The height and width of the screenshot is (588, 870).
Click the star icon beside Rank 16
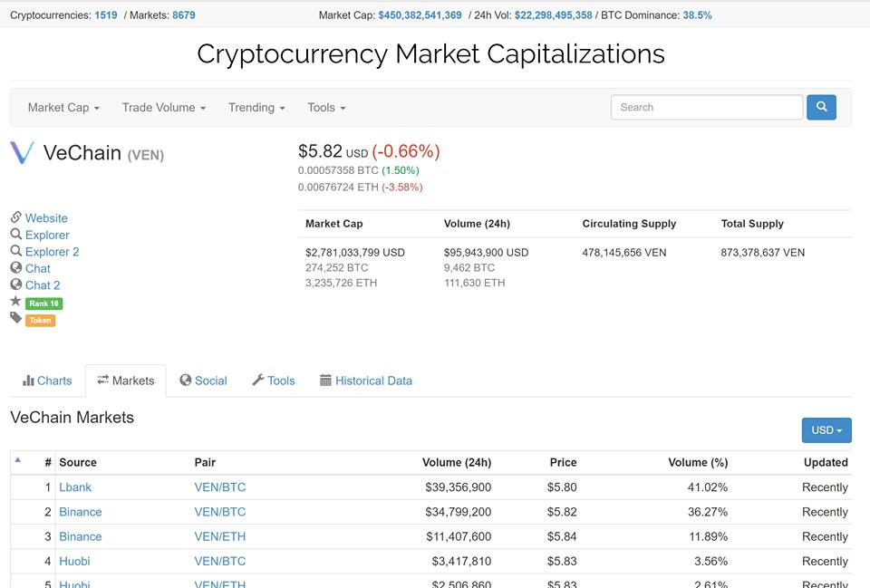coord(15,301)
